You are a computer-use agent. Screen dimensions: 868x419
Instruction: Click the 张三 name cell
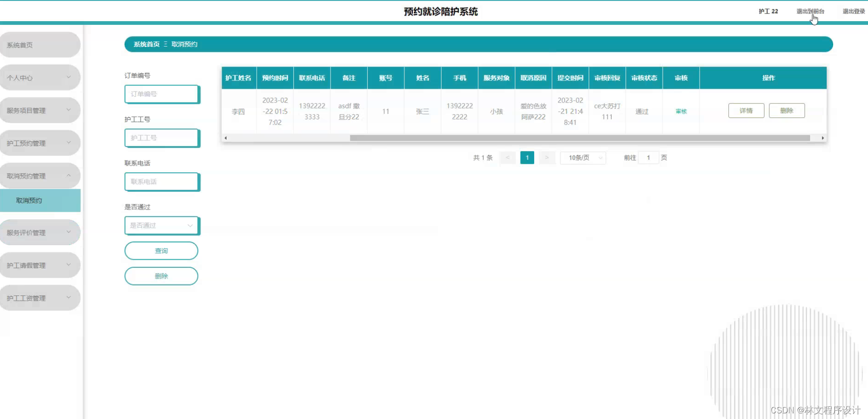(423, 112)
